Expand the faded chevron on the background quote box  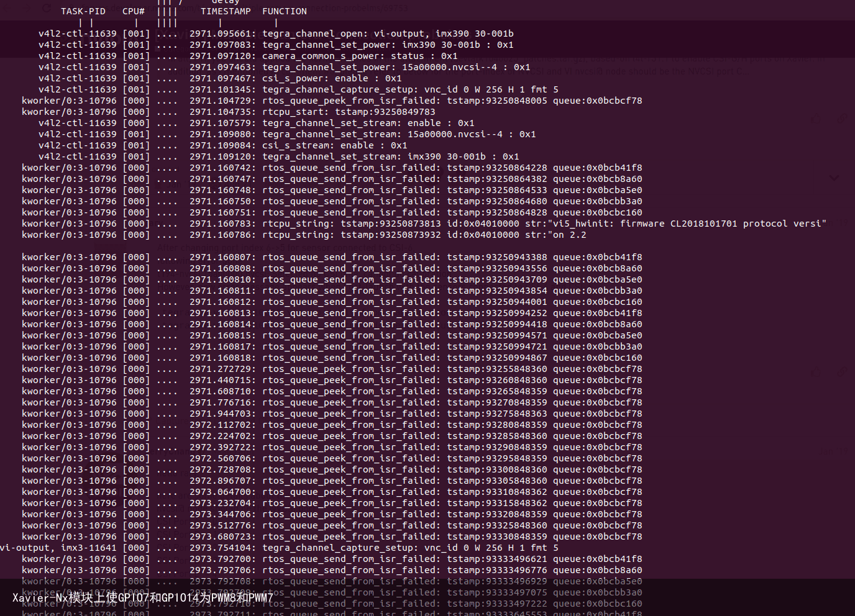click(x=834, y=178)
